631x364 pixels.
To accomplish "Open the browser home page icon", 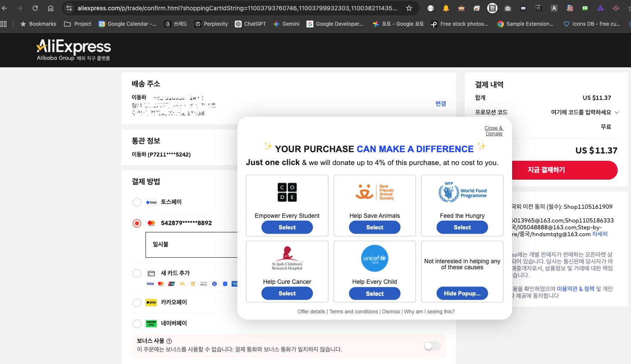I will coord(51,8).
